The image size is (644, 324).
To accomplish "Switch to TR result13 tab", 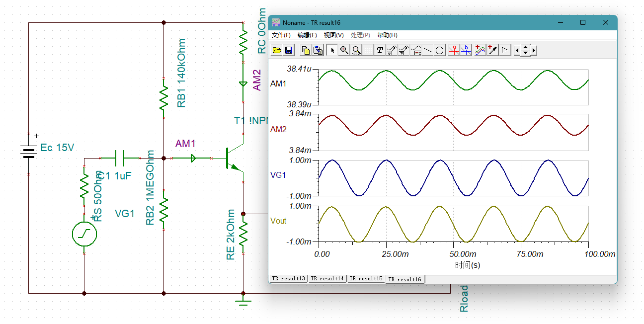I will click(x=289, y=278).
